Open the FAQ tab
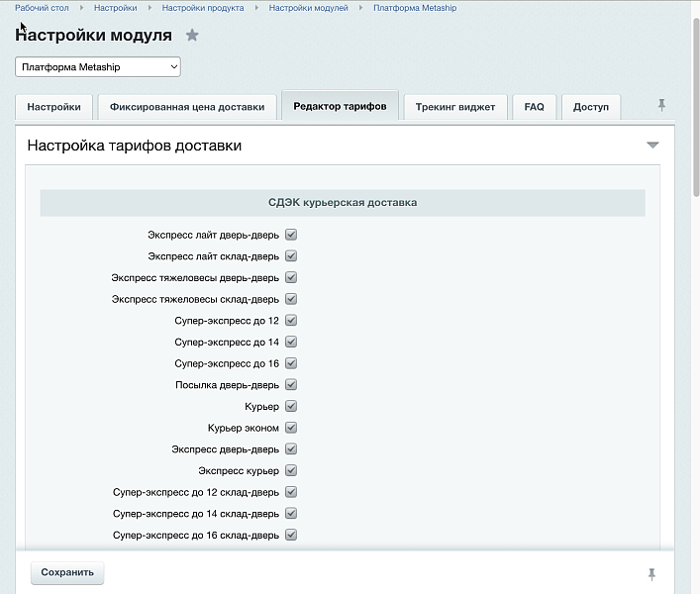The width and height of the screenshot is (700, 594). (x=534, y=107)
